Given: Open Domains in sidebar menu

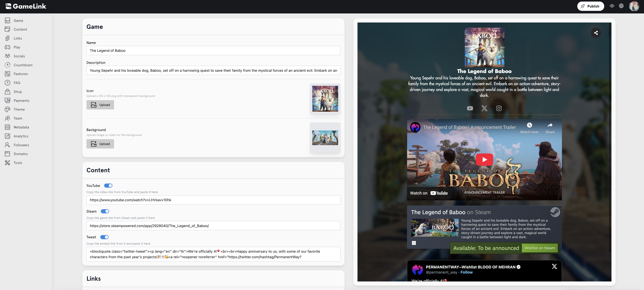Looking at the screenshot, I should (x=21, y=154).
